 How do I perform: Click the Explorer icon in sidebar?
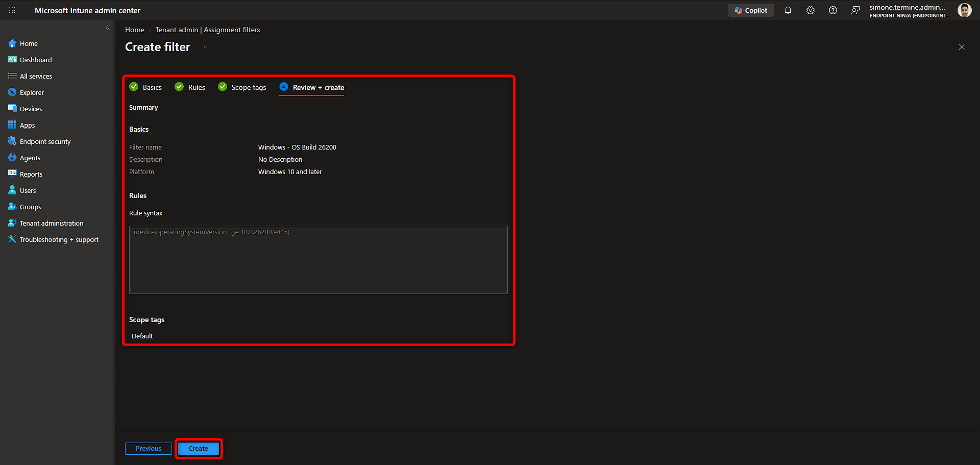point(12,92)
